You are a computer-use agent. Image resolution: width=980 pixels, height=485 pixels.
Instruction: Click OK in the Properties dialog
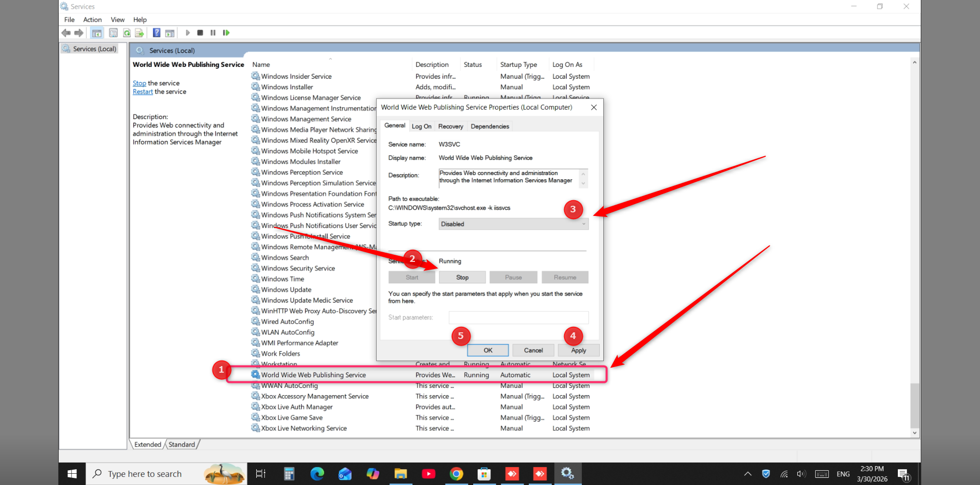pyautogui.click(x=488, y=350)
